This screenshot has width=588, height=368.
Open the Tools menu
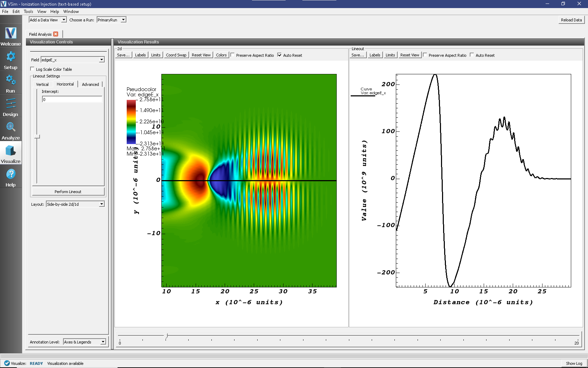click(x=28, y=11)
